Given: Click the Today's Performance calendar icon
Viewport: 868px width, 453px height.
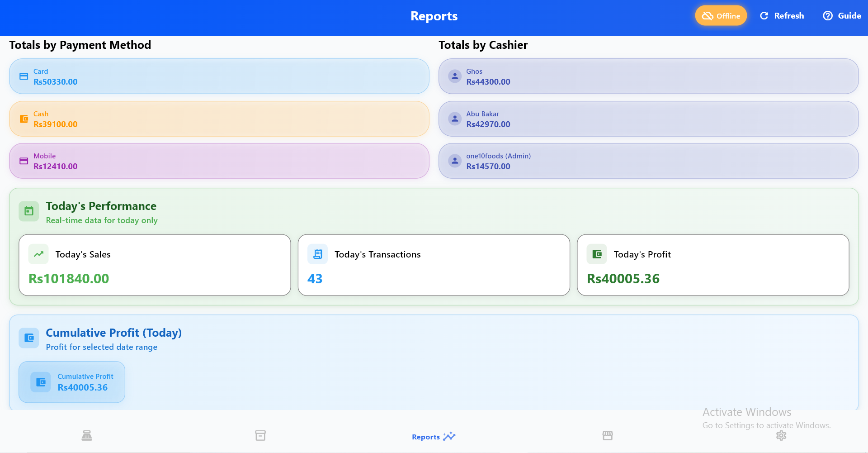Looking at the screenshot, I should (x=28, y=211).
